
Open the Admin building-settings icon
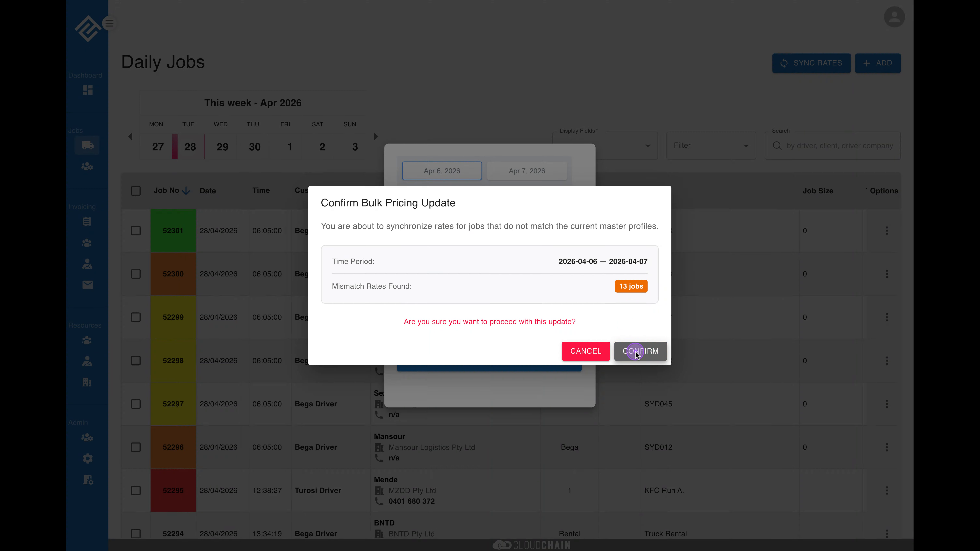pyautogui.click(x=88, y=480)
